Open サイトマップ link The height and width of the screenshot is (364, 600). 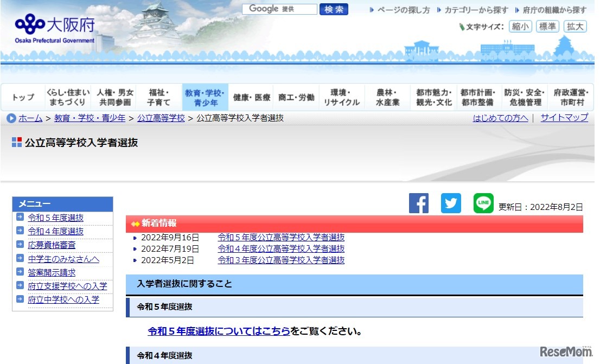pyautogui.click(x=564, y=118)
